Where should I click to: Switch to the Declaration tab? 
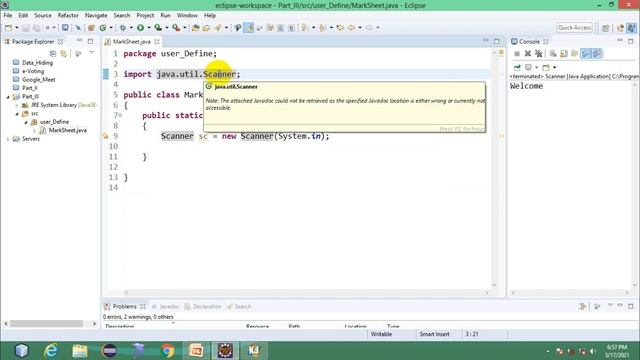coord(203,307)
